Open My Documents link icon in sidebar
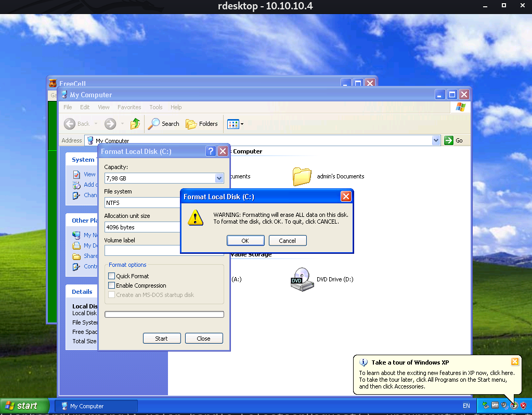The height and width of the screenshot is (415, 532). (x=76, y=245)
